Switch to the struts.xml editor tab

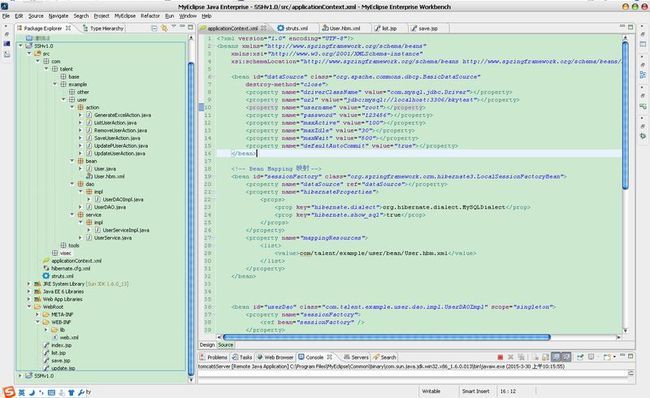[x=293, y=28]
